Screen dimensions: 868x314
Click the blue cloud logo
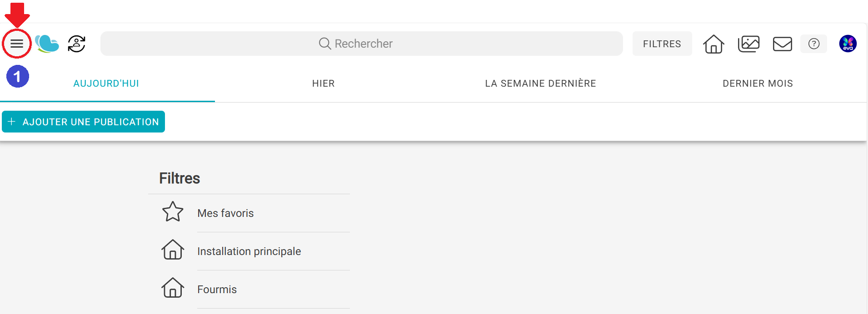pos(47,44)
